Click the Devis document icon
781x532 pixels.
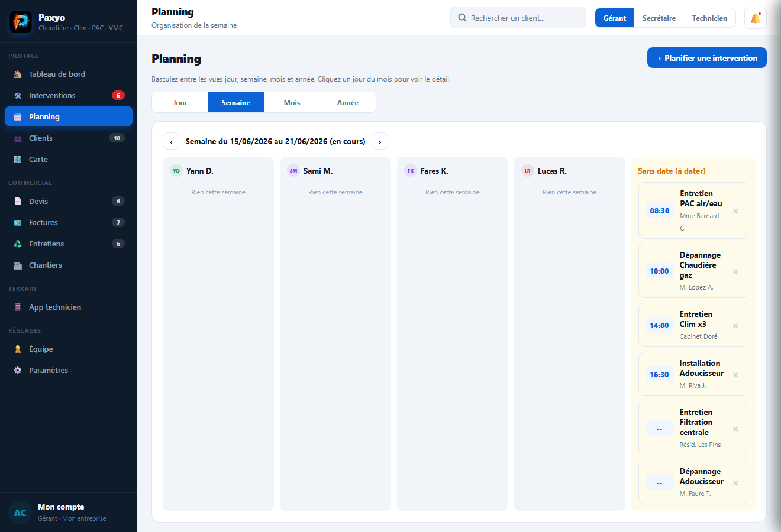point(18,201)
